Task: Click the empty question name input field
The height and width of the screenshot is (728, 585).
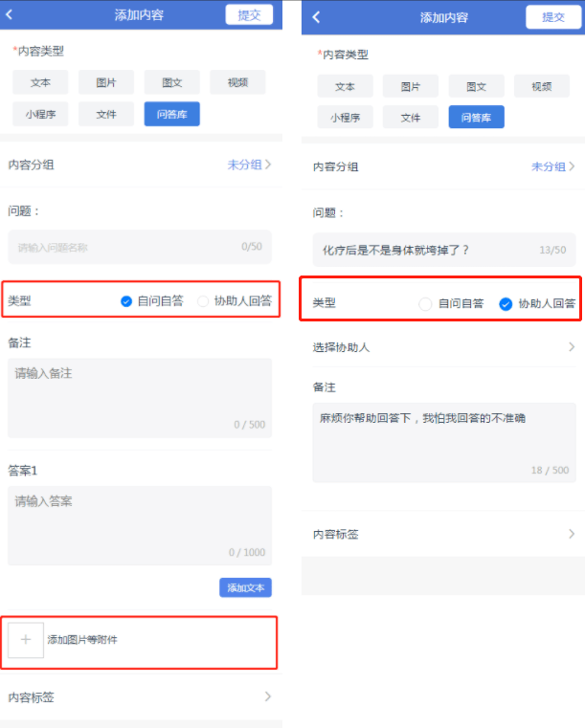Action: pos(140,247)
